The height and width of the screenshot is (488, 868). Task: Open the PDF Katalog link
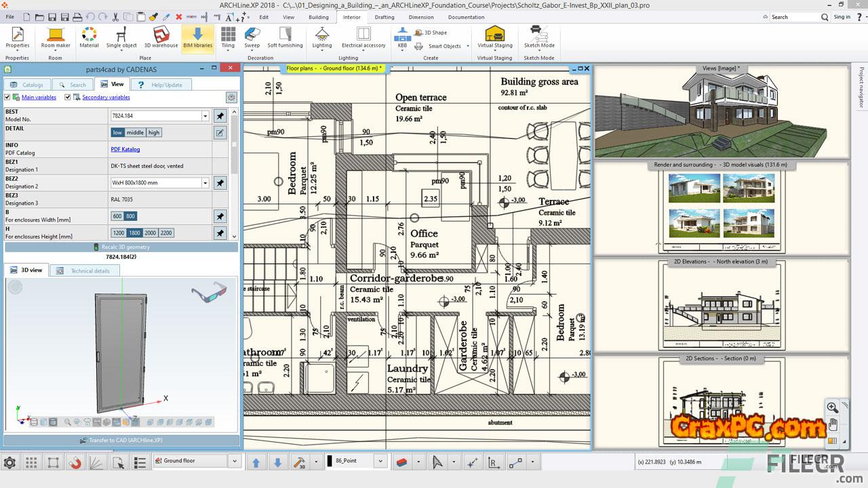(125, 149)
